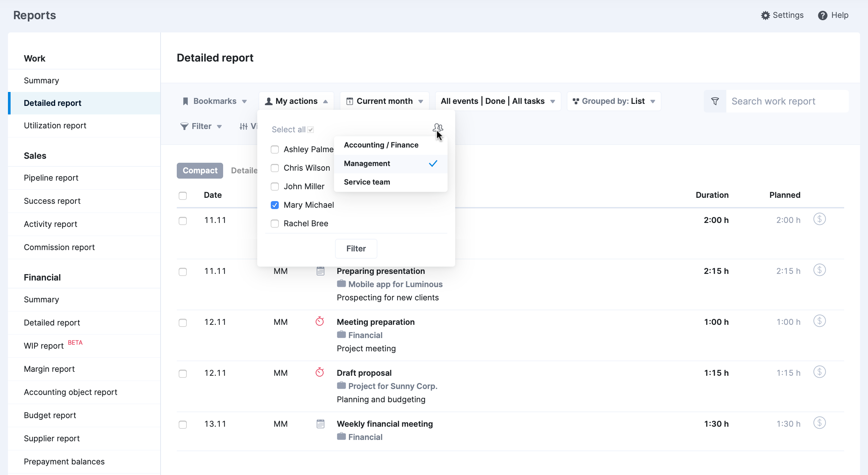Screen dimensions: 868x475
Task: Click briefcase icon beside Project for Sunny Corp.
Action: (x=341, y=385)
